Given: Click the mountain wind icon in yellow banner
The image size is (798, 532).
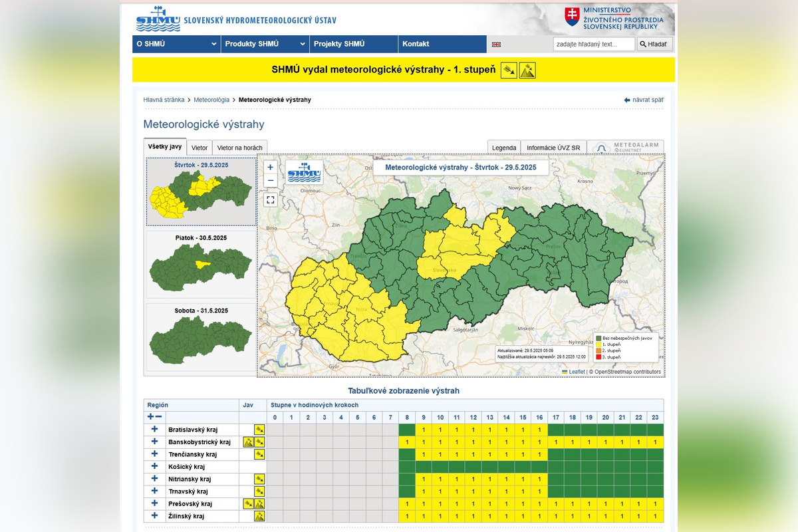Looking at the screenshot, I should tap(527, 70).
